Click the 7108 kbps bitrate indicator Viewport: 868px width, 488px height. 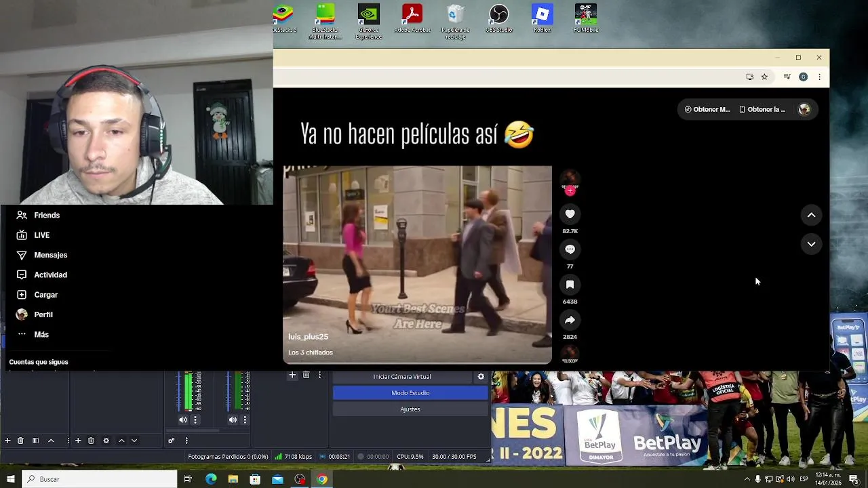[293, 457]
